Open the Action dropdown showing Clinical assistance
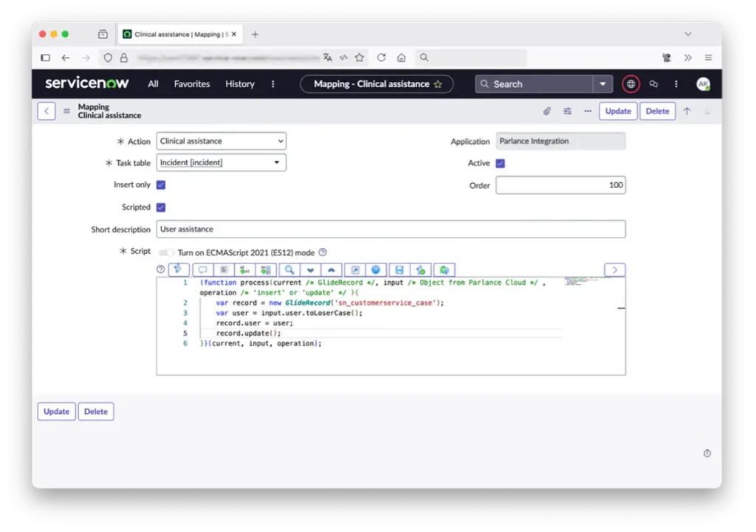Viewport: 756px width, 532px height. (221, 141)
